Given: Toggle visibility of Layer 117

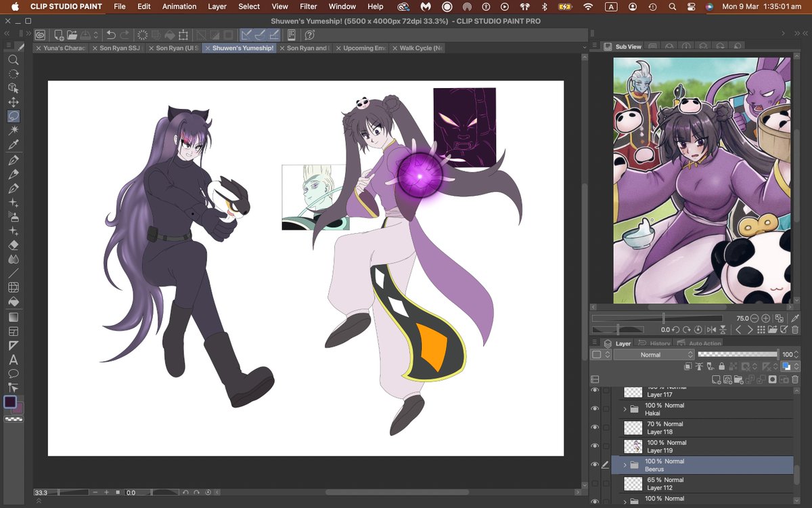Looking at the screenshot, I should pyautogui.click(x=595, y=391).
